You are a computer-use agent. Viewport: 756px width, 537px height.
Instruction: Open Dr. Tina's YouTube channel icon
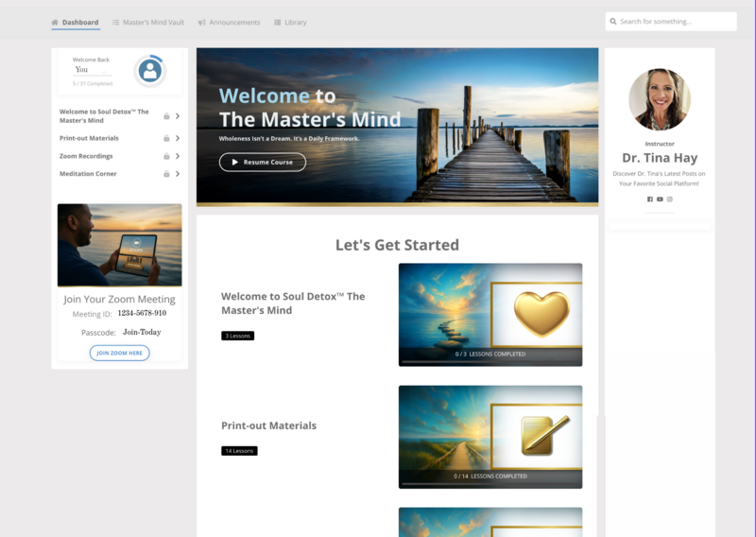tap(660, 199)
